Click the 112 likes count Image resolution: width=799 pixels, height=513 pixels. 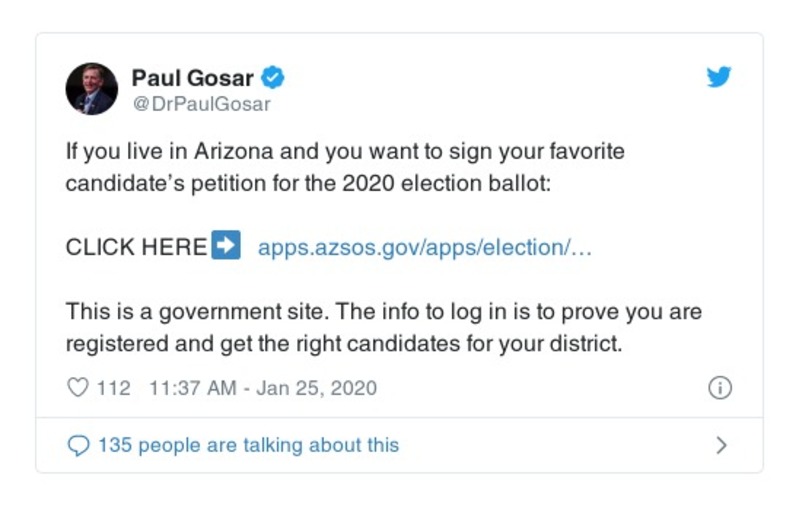pos(114,388)
